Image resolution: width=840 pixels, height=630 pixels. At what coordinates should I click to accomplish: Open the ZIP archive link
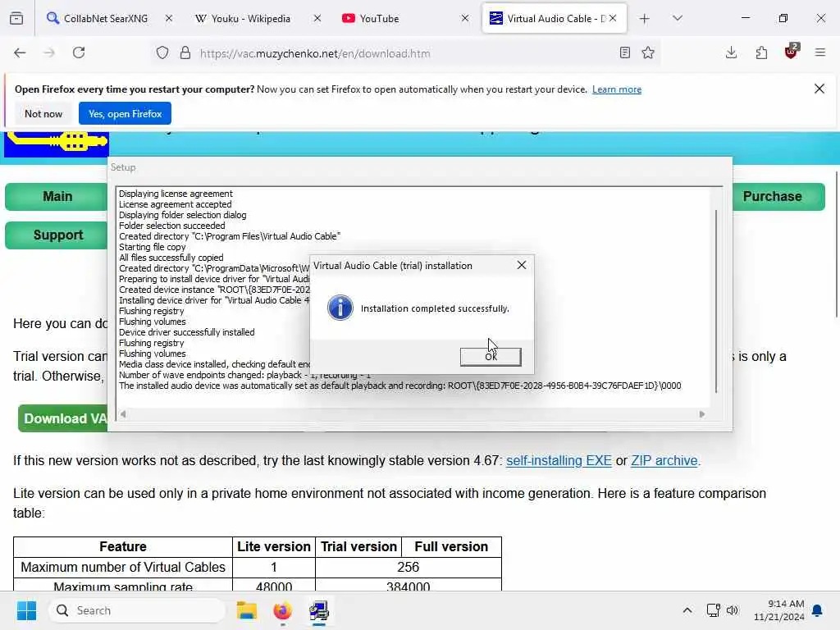tap(664, 461)
